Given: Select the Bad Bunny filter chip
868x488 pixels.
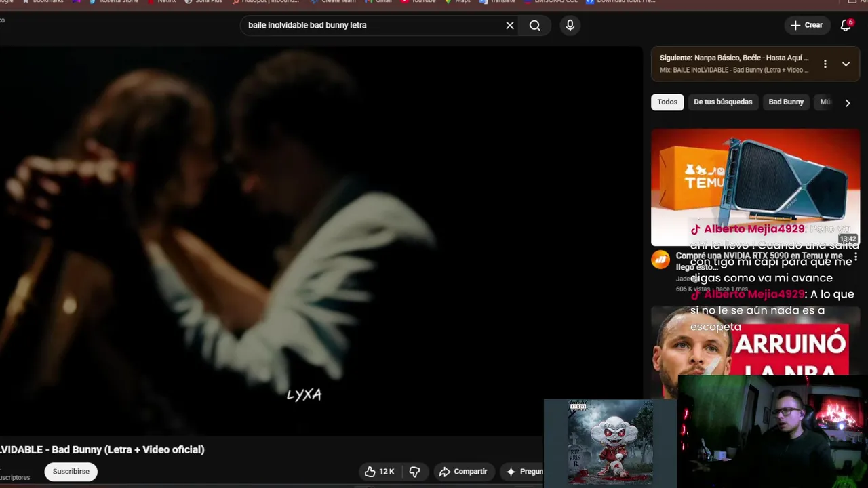Looking at the screenshot, I should click(x=786, y=102).
